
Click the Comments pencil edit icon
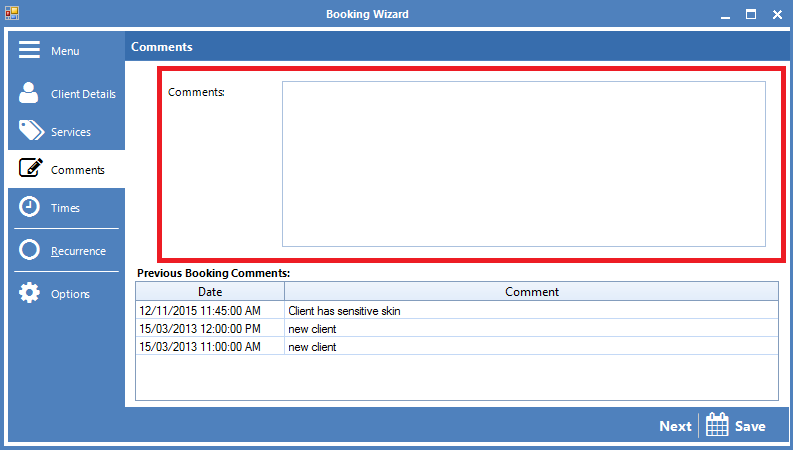coord(31,169)
